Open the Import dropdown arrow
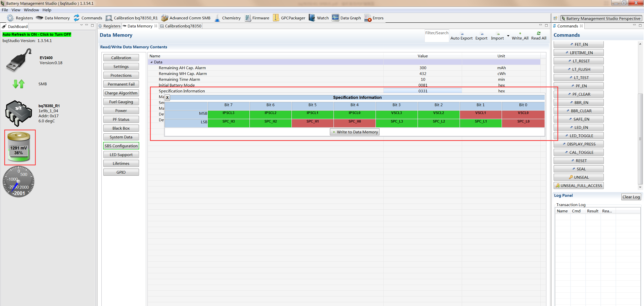This screenshot has height=306, width=644. click(x=508, y=36)
